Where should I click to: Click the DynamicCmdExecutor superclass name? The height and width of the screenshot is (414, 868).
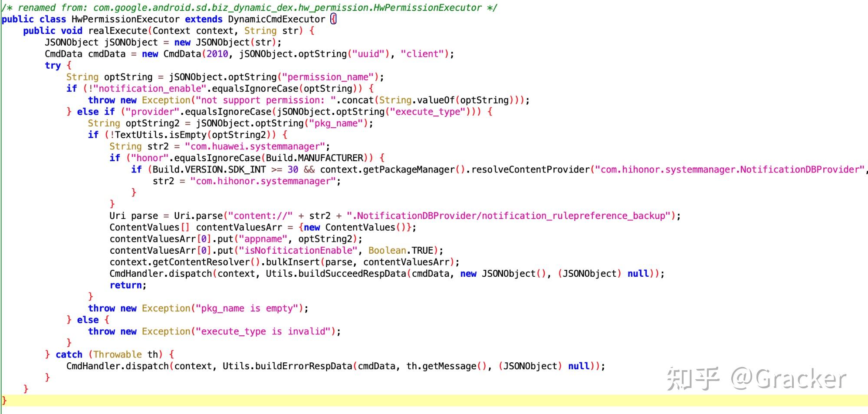point(276,19)
